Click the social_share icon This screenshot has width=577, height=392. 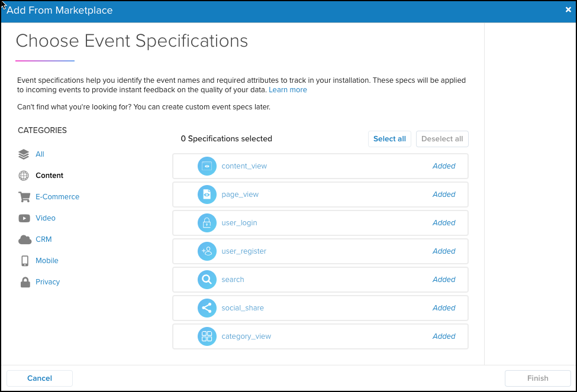207,308
